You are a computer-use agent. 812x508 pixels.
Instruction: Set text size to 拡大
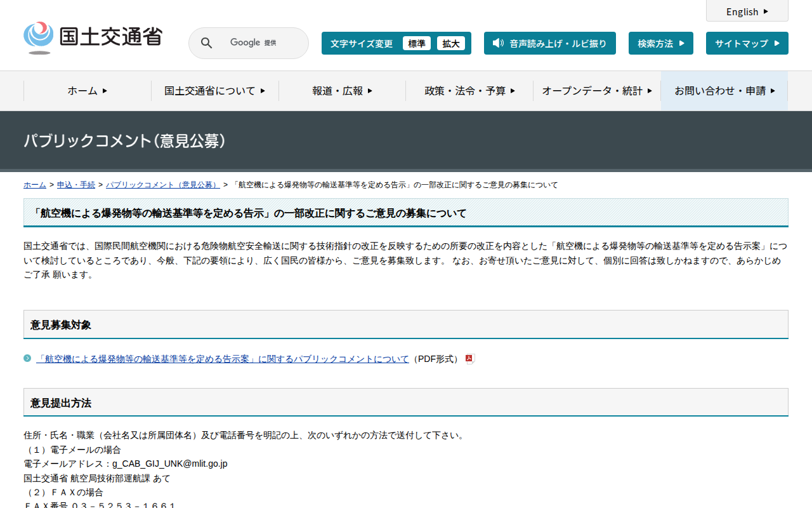point(451,43)
